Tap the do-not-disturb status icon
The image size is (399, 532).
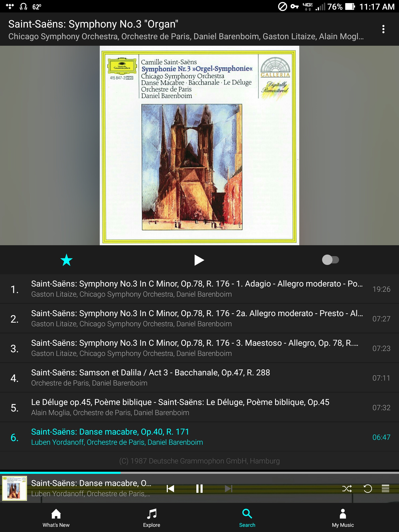pyautogui.click(x=282, y=6)
